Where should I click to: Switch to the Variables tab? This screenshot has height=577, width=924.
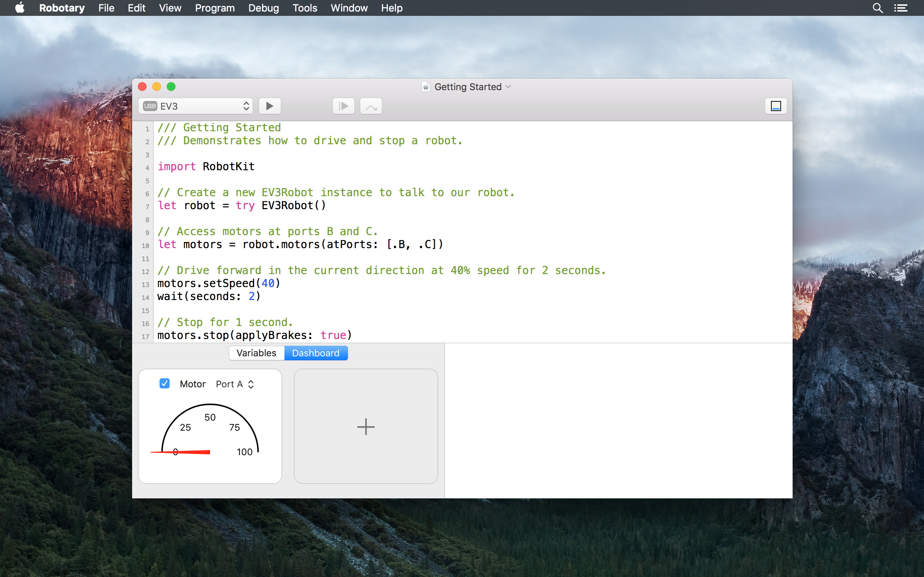tap(256, 353)
